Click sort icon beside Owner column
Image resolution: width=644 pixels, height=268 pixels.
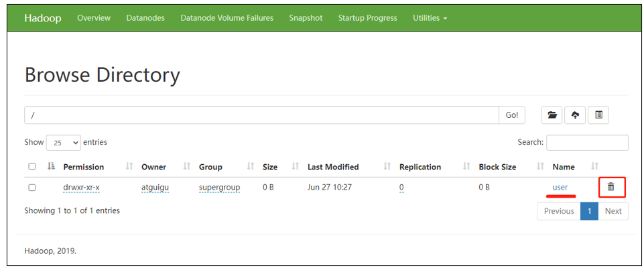point(187,166)
